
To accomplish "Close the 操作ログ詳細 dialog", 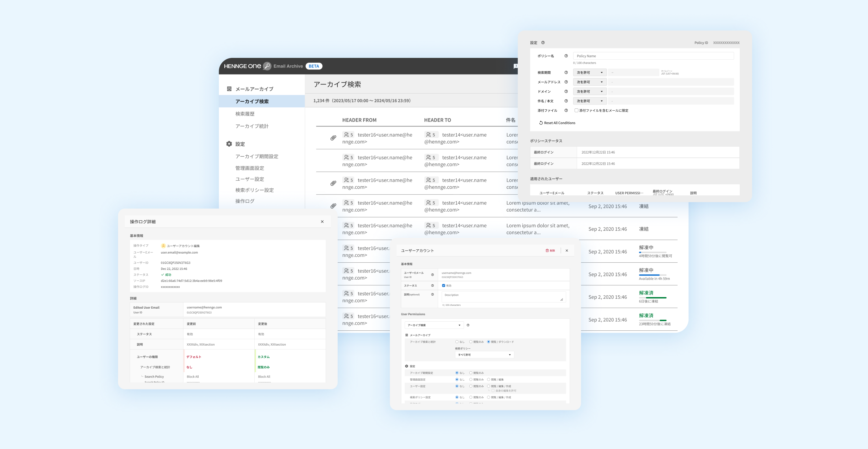I will (322, 222).
